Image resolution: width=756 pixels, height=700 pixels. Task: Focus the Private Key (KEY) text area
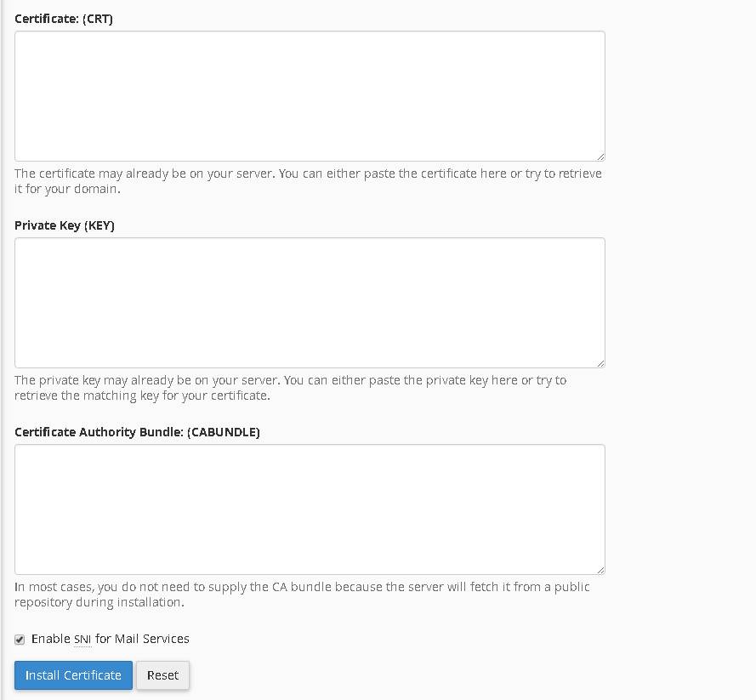point(310,303)
